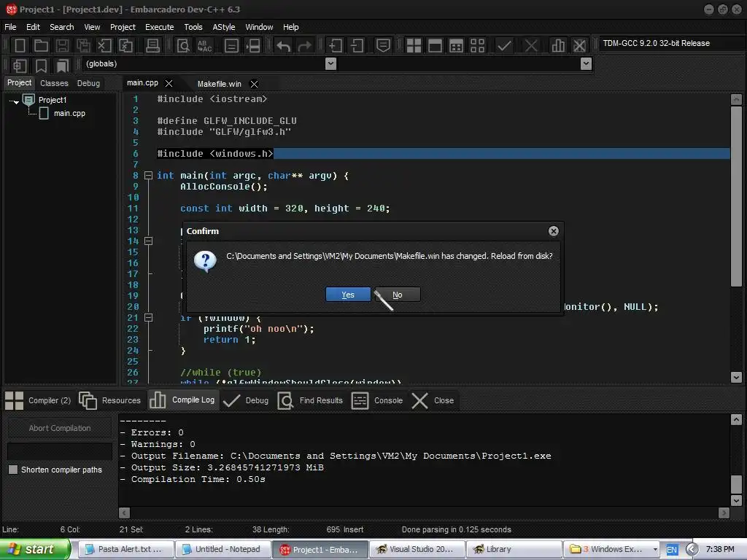Open the Execute menu
This screenshot has height=560, width=747.
click(x=159, y=27)
